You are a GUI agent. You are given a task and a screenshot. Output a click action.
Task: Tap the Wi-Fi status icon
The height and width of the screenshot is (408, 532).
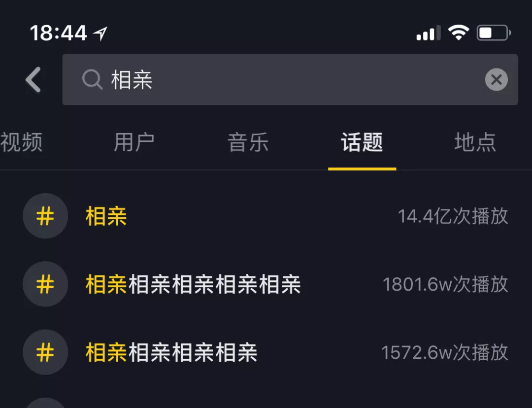coord(458,33)
